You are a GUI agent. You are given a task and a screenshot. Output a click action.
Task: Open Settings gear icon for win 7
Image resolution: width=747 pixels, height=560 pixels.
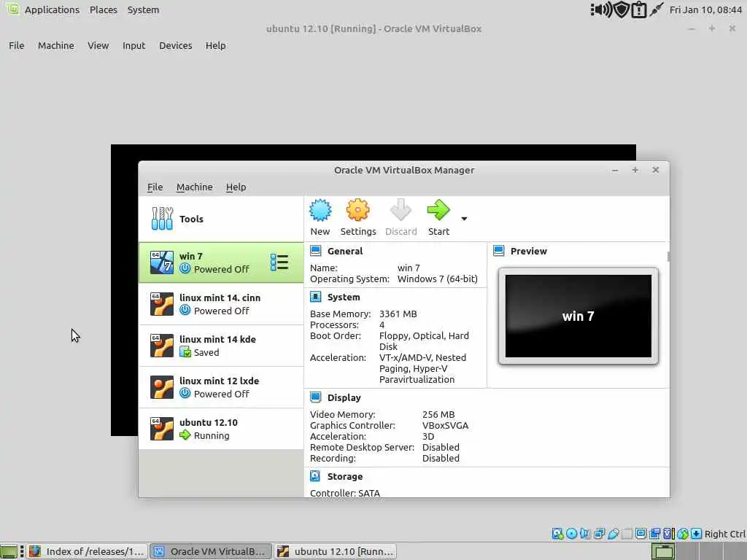(x=357, y=211)
